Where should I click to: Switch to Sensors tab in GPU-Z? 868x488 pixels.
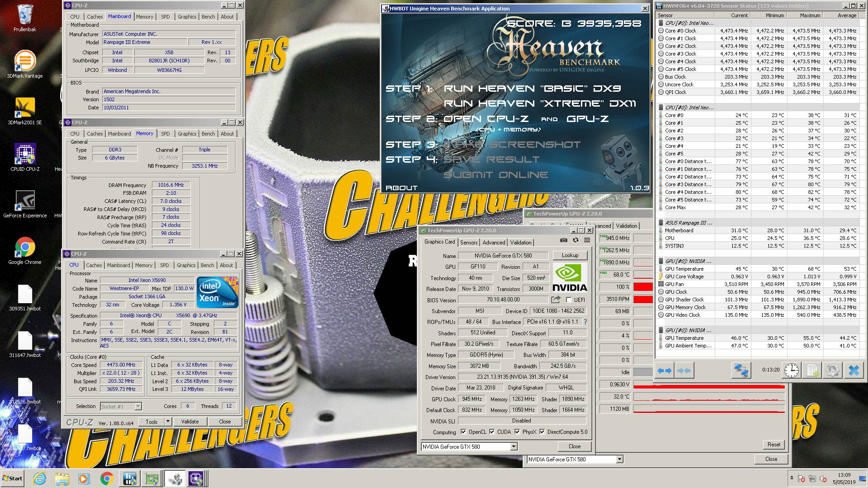[469, 243]
